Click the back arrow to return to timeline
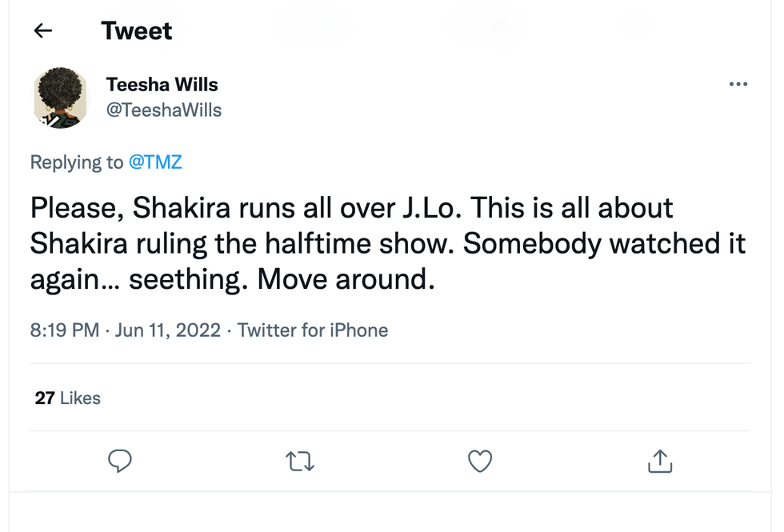784x532 pixels. coord(42,30)
